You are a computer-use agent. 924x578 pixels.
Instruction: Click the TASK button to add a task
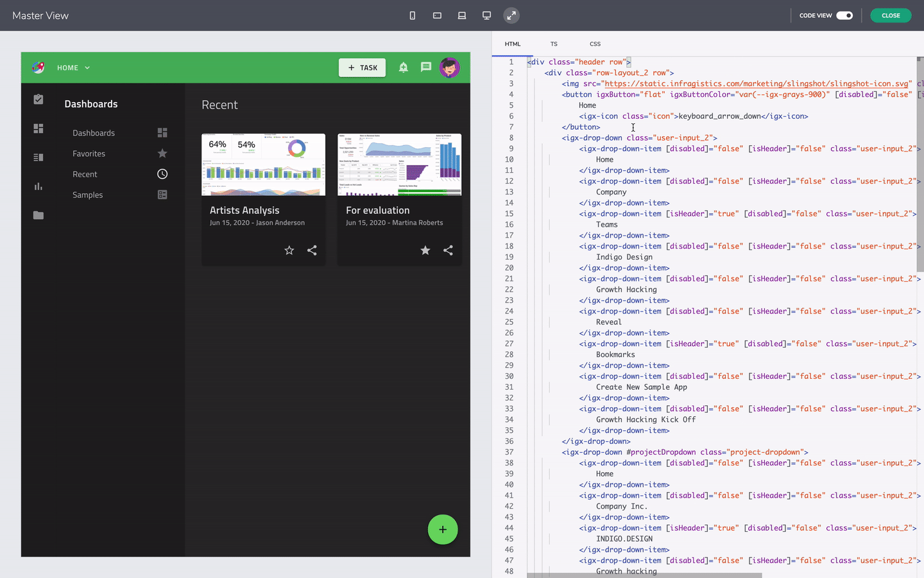(x=362, y=67)
